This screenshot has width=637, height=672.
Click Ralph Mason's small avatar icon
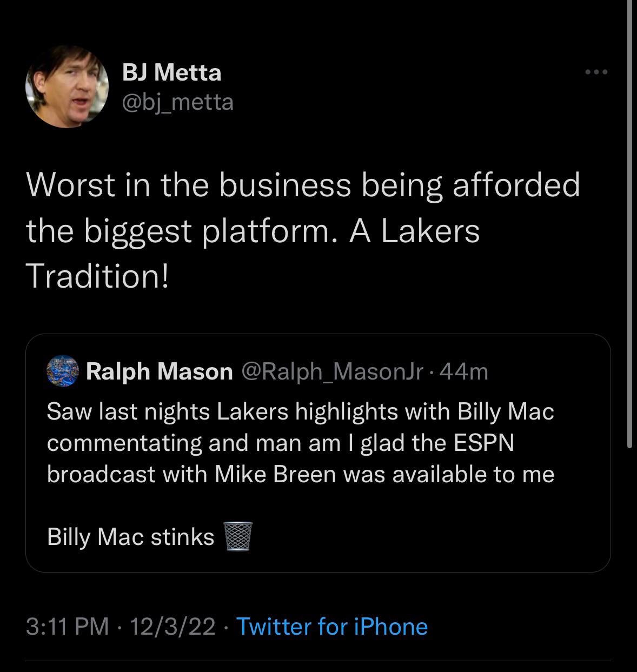63,371
